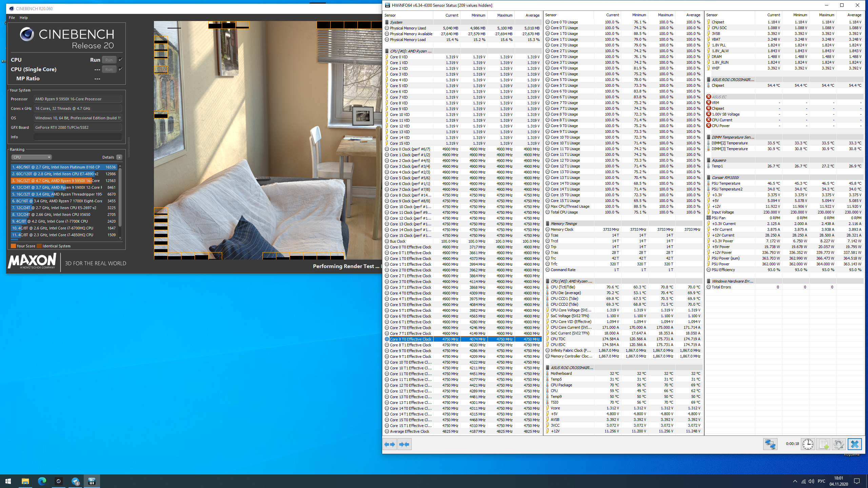Click the Run button for CPU (Single Core)
868x488 pixels.
[109, 69]
